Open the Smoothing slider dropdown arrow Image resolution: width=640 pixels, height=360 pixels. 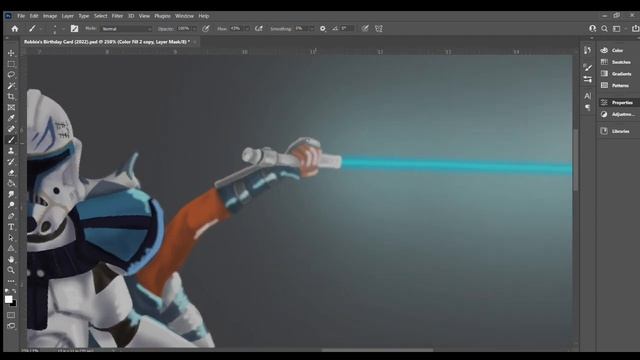tap(312, 29)
